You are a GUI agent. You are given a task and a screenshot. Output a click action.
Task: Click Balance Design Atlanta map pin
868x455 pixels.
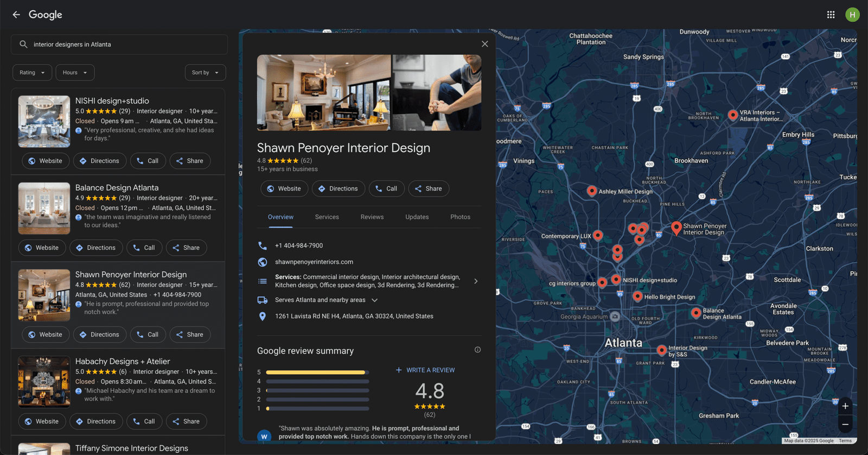coord(696,313)
